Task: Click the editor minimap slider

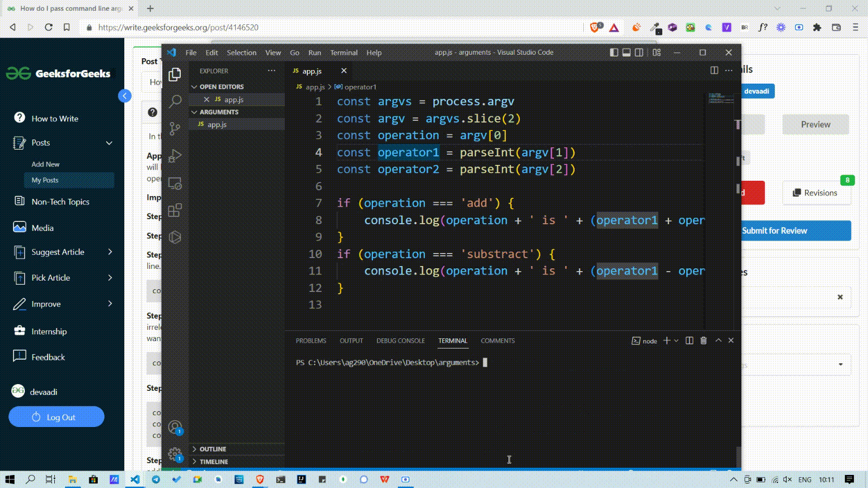Action: point(721,98)
